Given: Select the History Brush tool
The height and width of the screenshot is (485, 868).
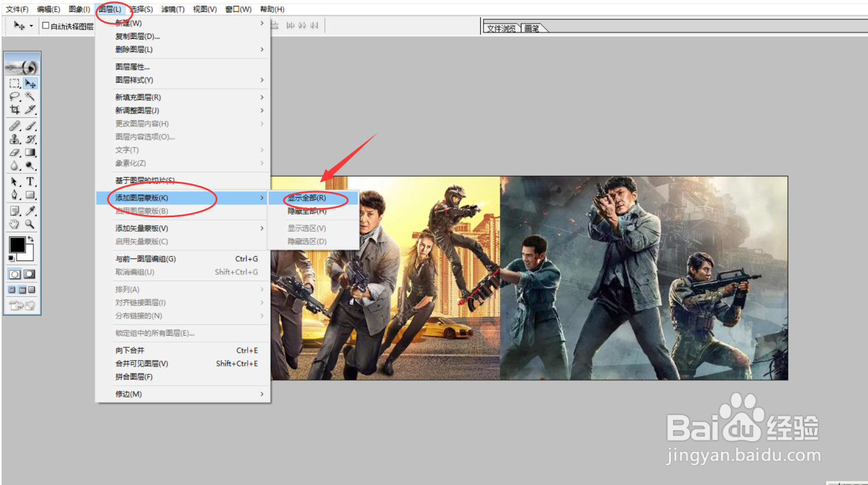Looking at the screenshot, I should click(30, 139).
